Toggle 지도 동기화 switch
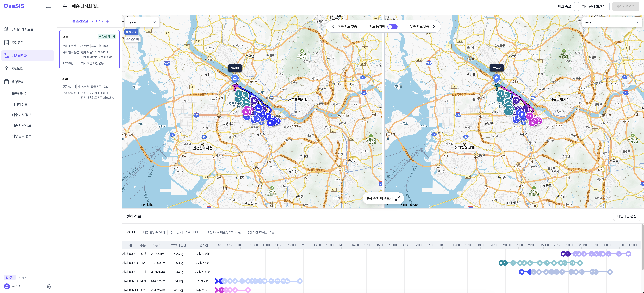 pos(393,27)
